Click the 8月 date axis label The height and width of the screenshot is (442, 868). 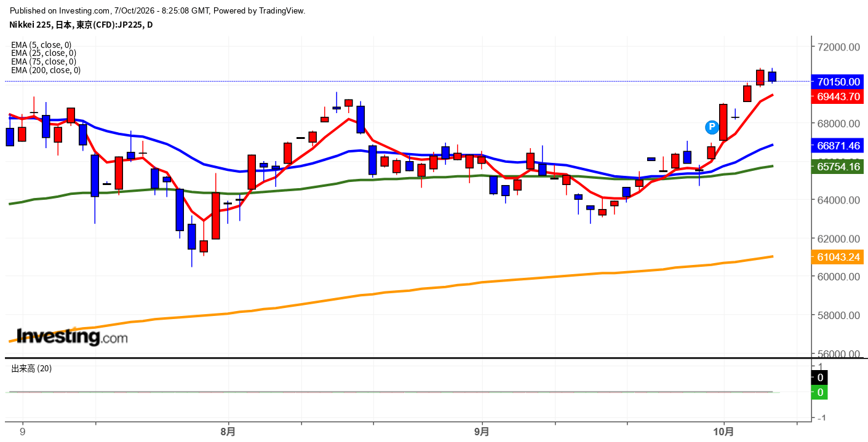coord(228,432)
